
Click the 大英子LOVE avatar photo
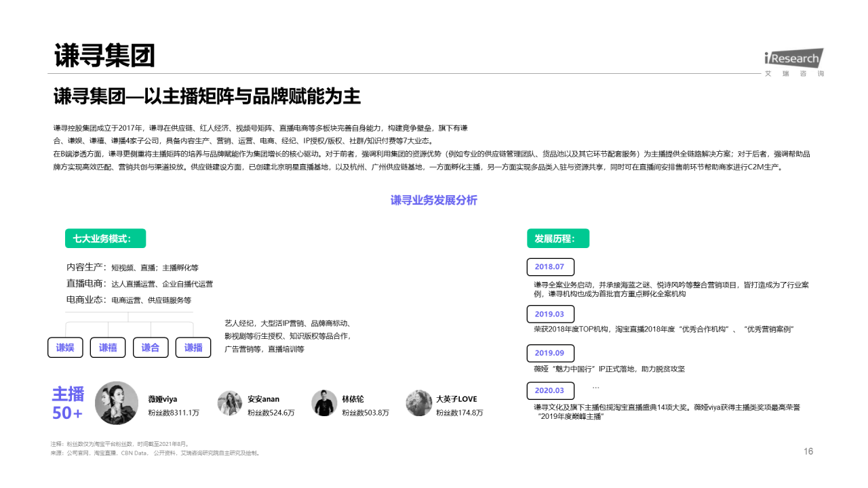point(419,403)
